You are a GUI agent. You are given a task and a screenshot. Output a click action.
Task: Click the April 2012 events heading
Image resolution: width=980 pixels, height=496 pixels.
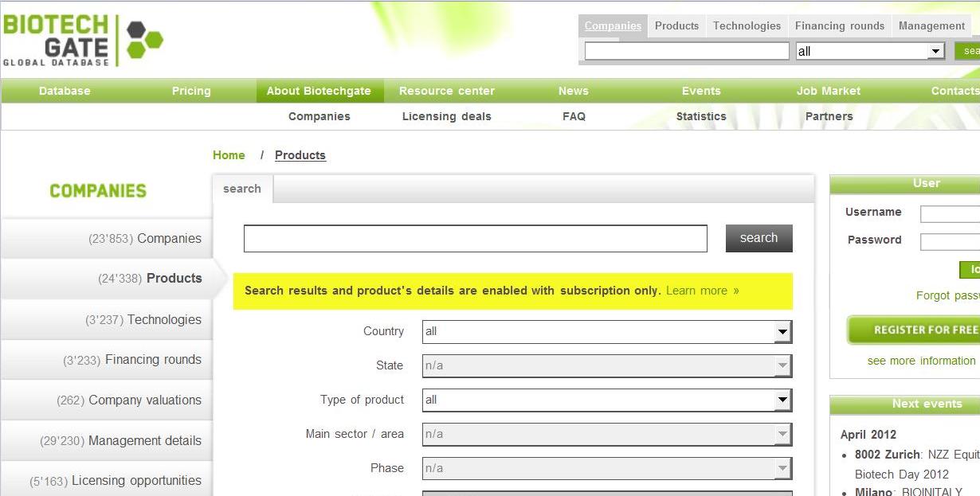pos(868,435)
